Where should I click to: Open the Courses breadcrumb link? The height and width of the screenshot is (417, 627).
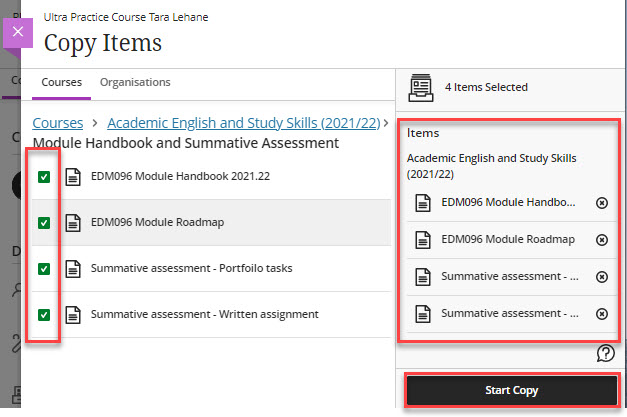[57, 123]
